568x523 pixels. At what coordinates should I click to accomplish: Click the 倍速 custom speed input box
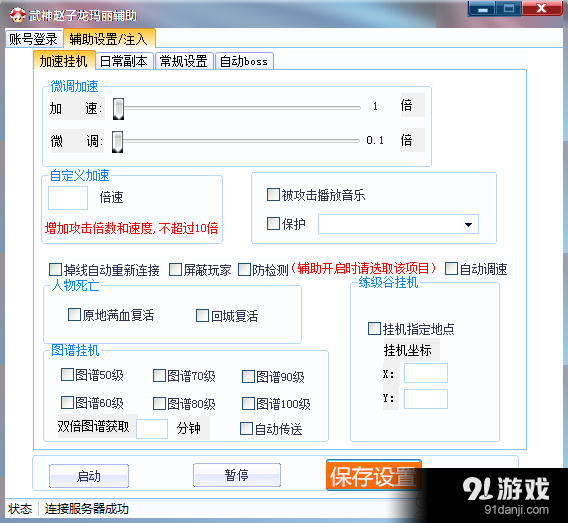[68, 198]
